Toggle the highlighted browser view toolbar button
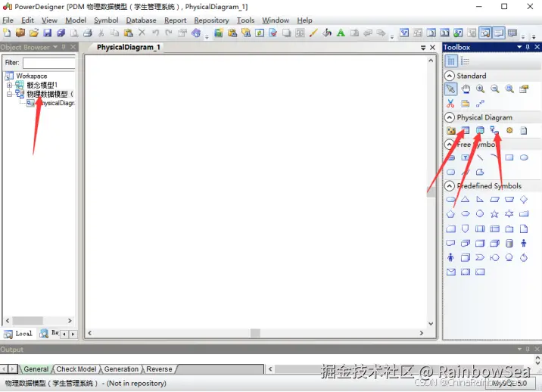 485,33
